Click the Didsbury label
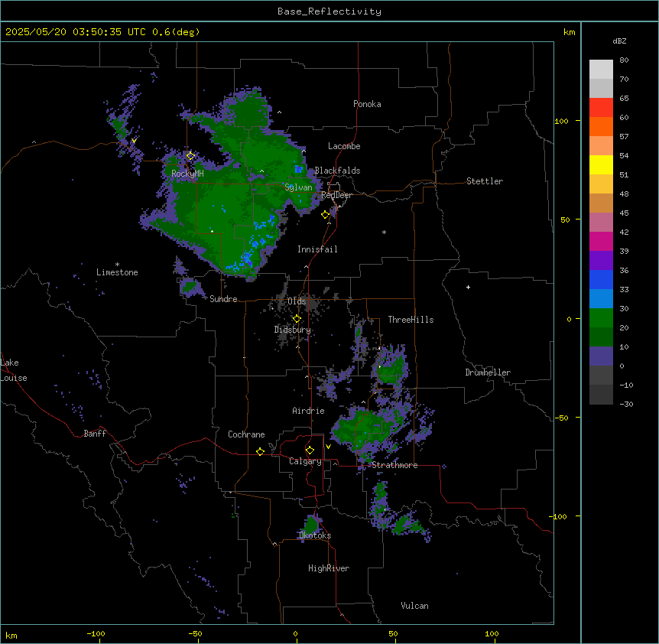 [x=293, y=330]
